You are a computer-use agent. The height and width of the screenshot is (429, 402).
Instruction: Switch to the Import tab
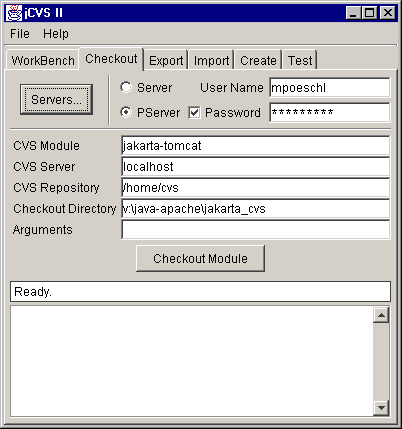pyautogui.click(x=211, y=61)
